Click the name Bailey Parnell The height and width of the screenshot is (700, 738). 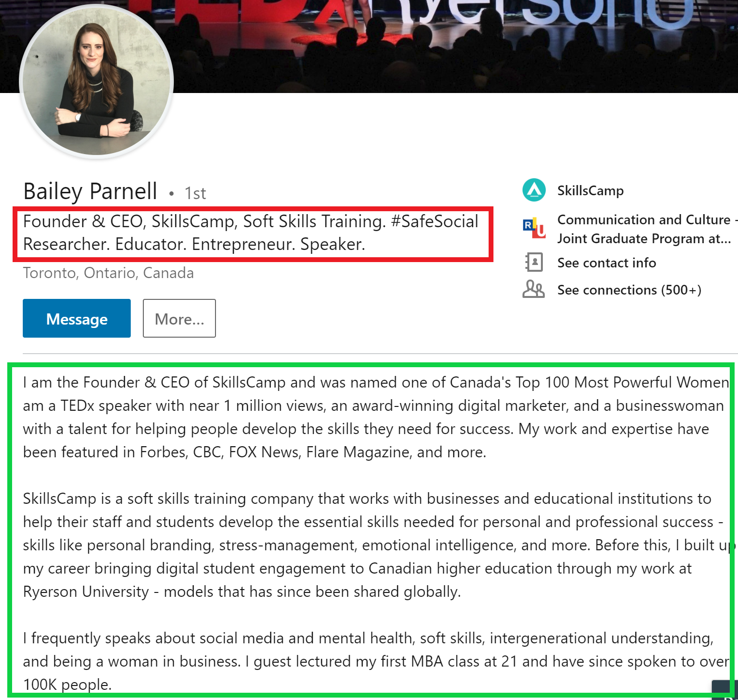click(91, 191)
